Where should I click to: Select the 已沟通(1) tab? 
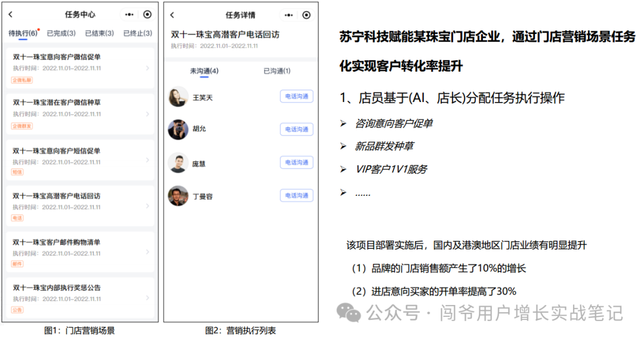(277, 70)
